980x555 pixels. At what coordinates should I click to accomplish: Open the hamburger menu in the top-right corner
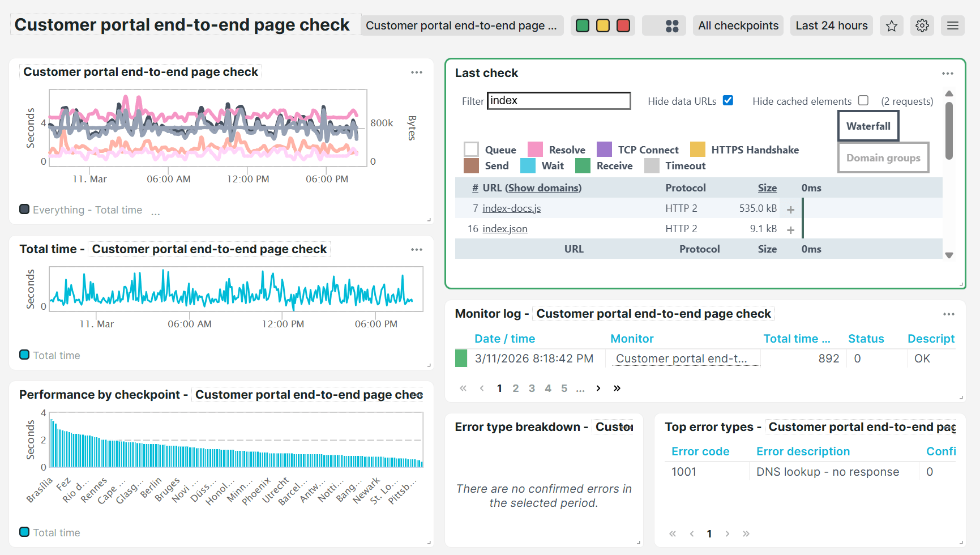952,25
